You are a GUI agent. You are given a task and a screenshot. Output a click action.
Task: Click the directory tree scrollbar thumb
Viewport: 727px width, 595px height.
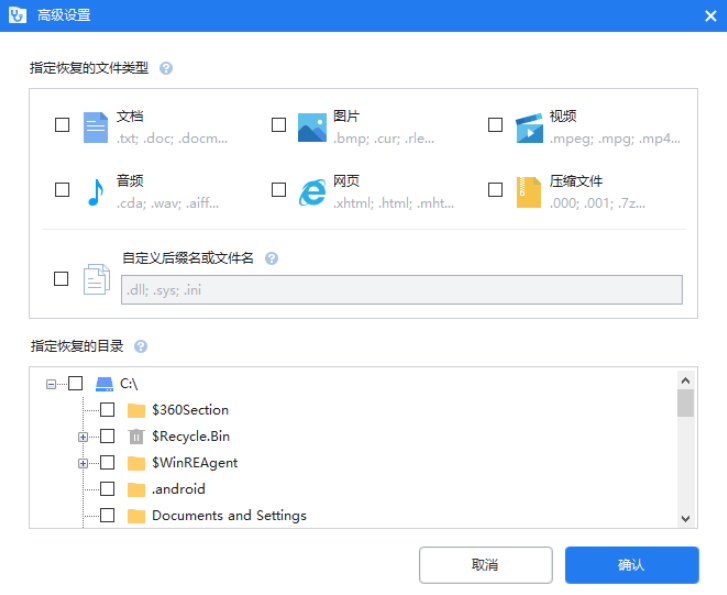tap(685, 403)
